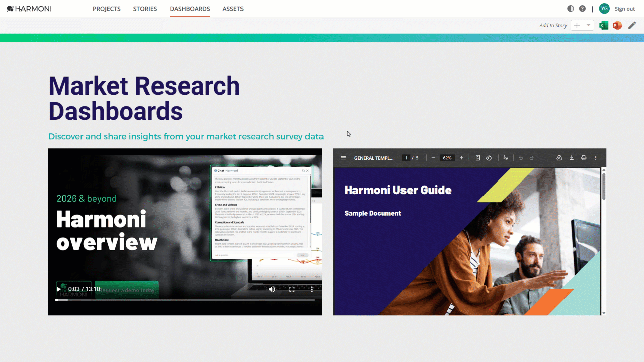The width and height of the screenshot is (644, 362).
Task: Select the Dashboards tab
Action: tap(190, 9)
